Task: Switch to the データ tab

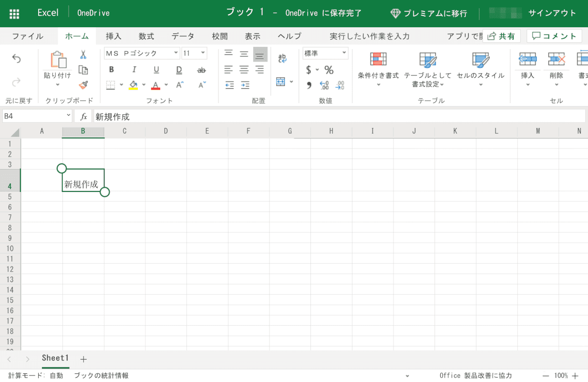Action: click(183, 36)
